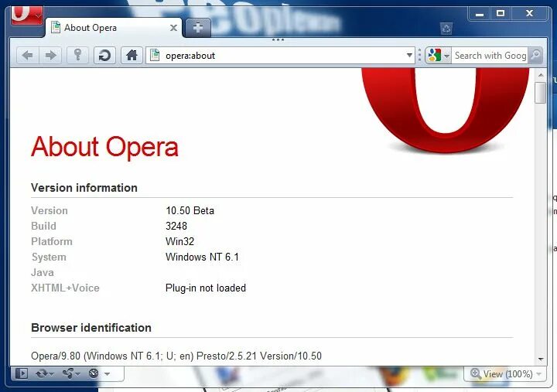The width and height of the screenshot is (557, 392).
Task: Click the build number 3248
Action: tap(176, 226)
